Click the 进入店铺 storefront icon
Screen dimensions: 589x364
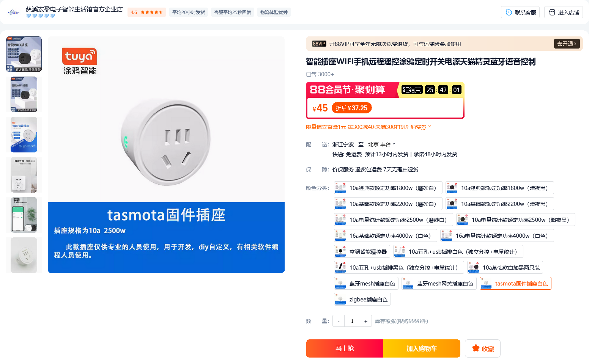pos(552,12)
